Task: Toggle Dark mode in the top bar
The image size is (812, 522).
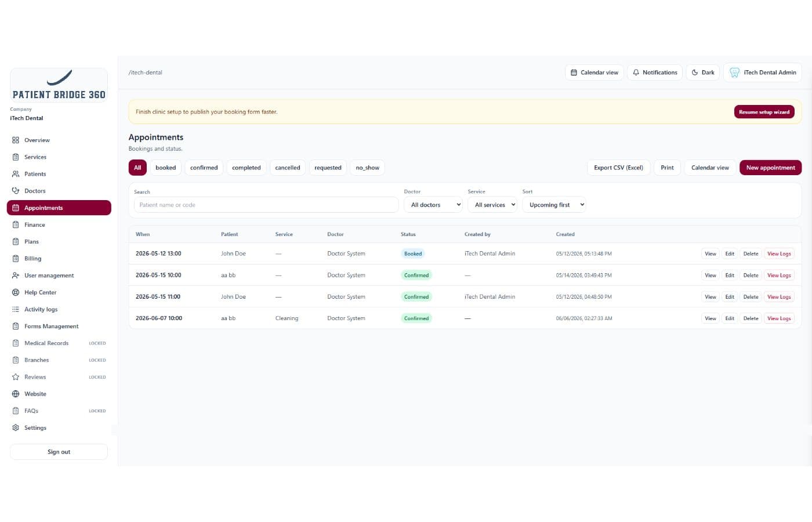Action: point(703,72)
